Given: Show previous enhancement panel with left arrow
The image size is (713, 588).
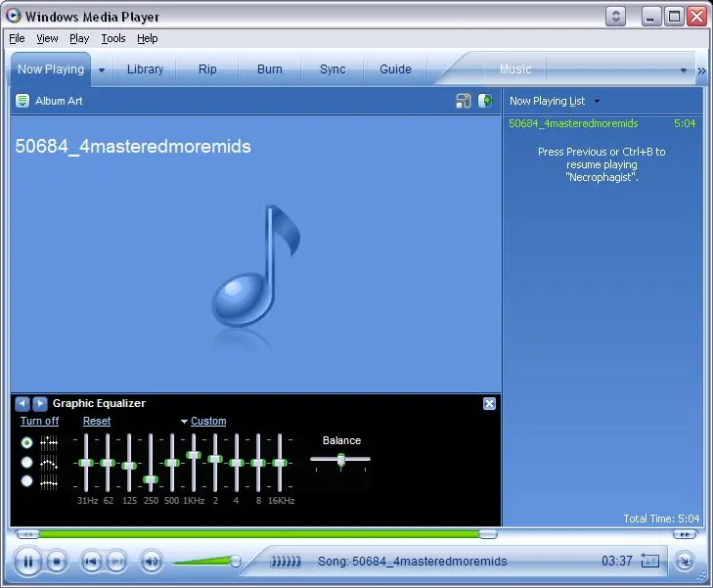Looking at the screenshot, I should click(x=22, y=403).
